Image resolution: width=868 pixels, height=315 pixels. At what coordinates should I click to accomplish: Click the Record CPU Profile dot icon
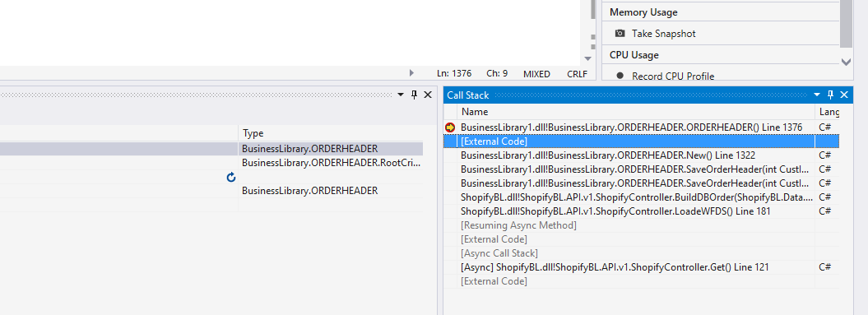point(620,76)
